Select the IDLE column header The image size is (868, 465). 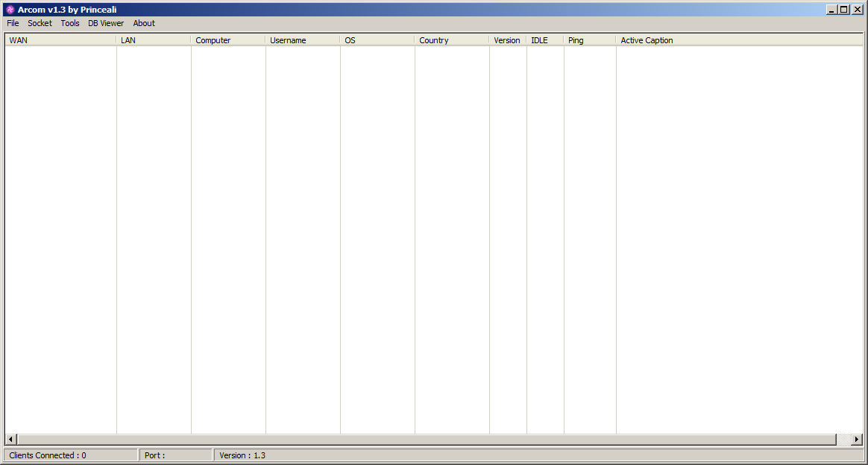pyautogui.click(x=545, y=40)
